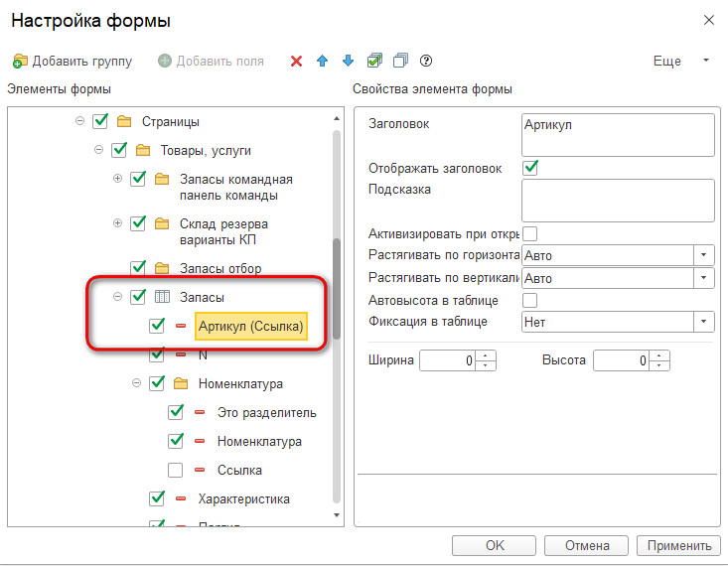This screenshot has width=728, height=566.
Task: Open help via question mark icon
Action: pyautogui.click(x=426, y=61)
